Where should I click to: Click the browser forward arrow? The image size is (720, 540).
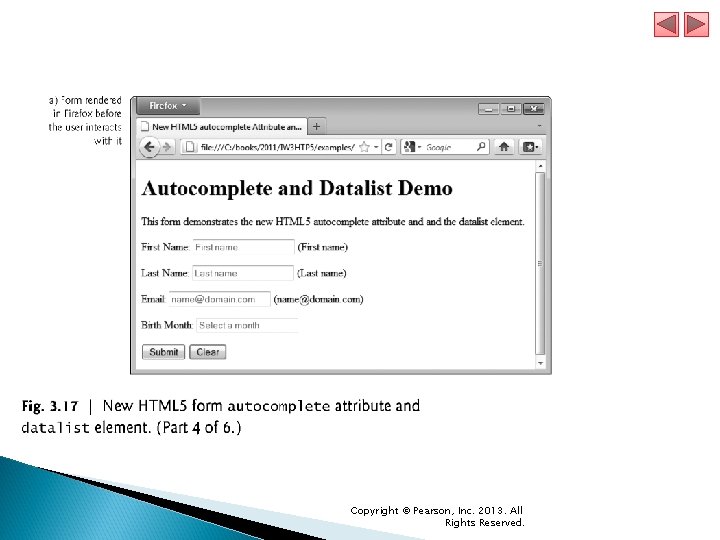click(x=167, y=147)
